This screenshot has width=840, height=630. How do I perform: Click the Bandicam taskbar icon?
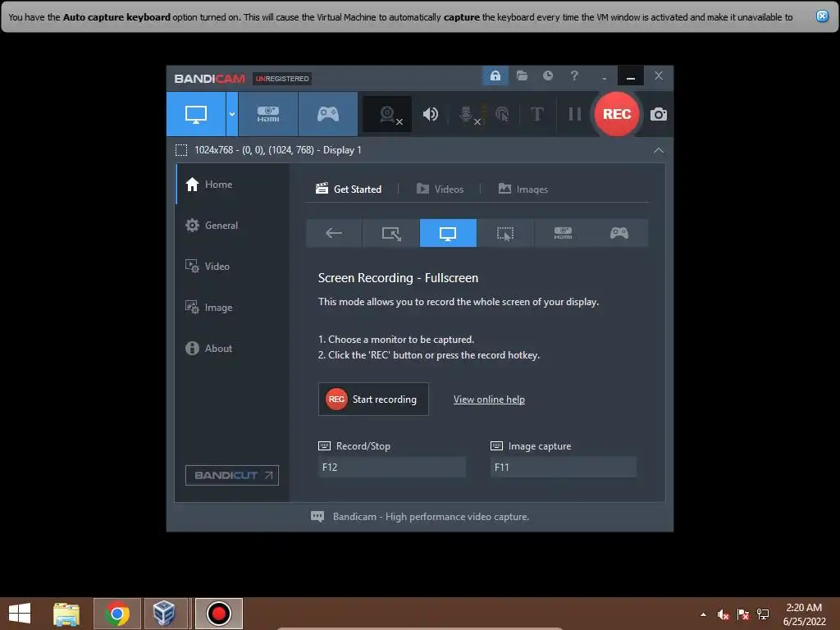(x=218, y=614)
